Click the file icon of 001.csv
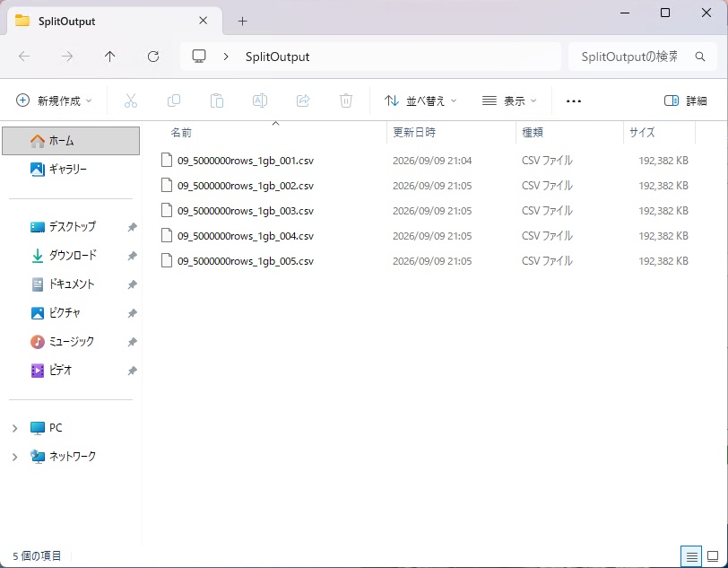 [x=167, y=160]
